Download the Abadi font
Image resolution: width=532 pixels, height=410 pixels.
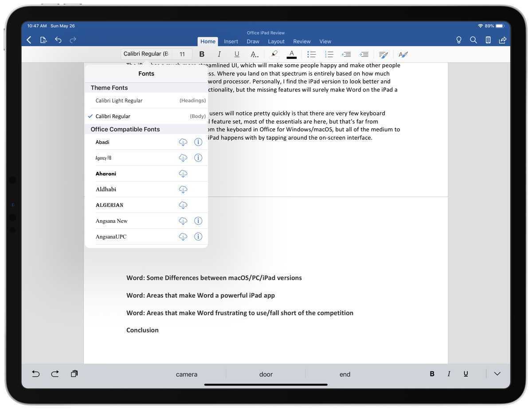click(183, 142)
